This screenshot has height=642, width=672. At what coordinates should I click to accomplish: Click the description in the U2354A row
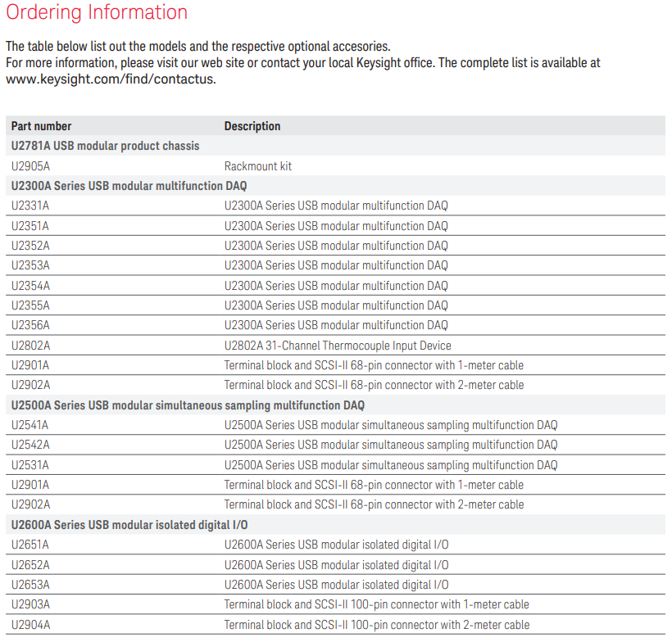(x=336, y=286)
